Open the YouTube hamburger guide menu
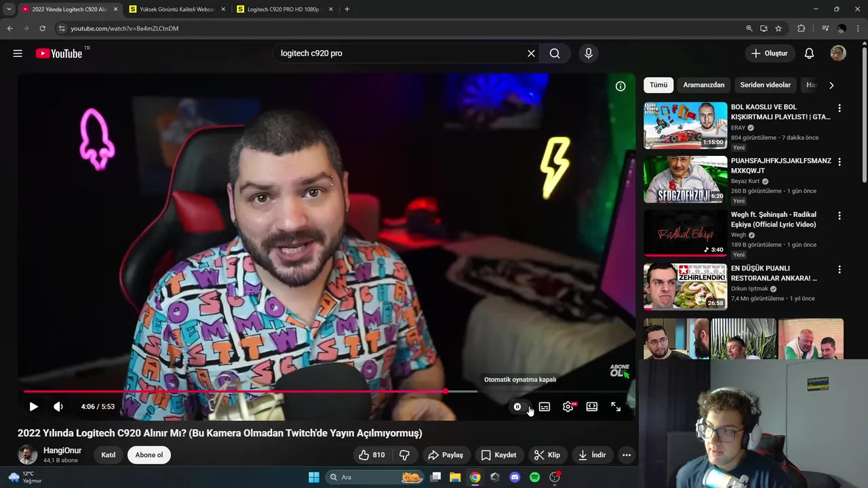 pos(18,54)
